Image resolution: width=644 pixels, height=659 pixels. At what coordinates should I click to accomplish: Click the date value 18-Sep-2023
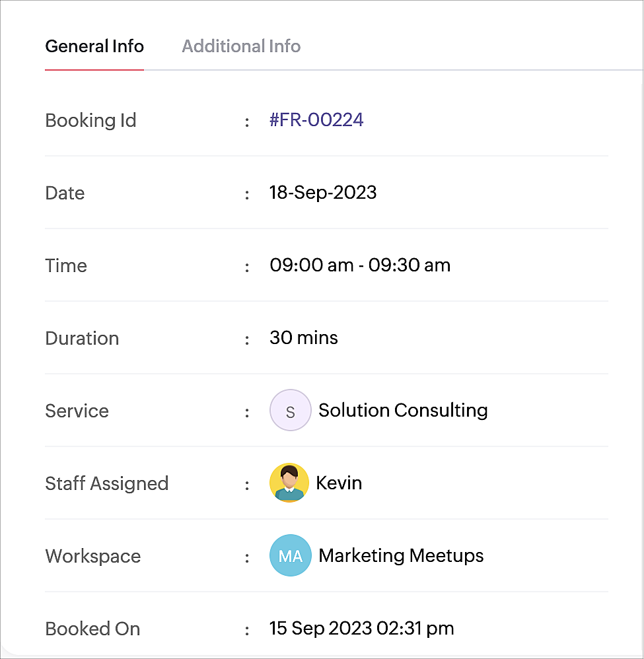coord(323,193)
